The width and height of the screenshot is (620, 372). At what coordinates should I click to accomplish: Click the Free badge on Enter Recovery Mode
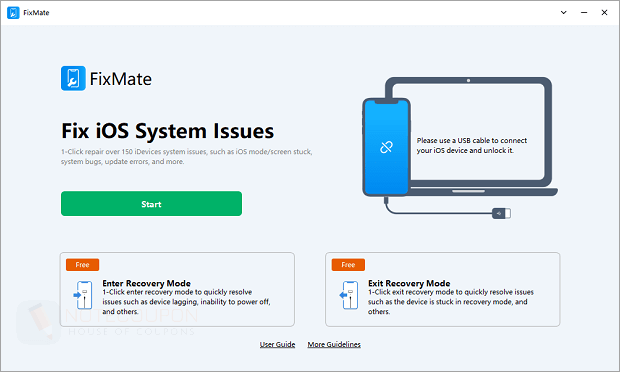click(x=82, y=264)
